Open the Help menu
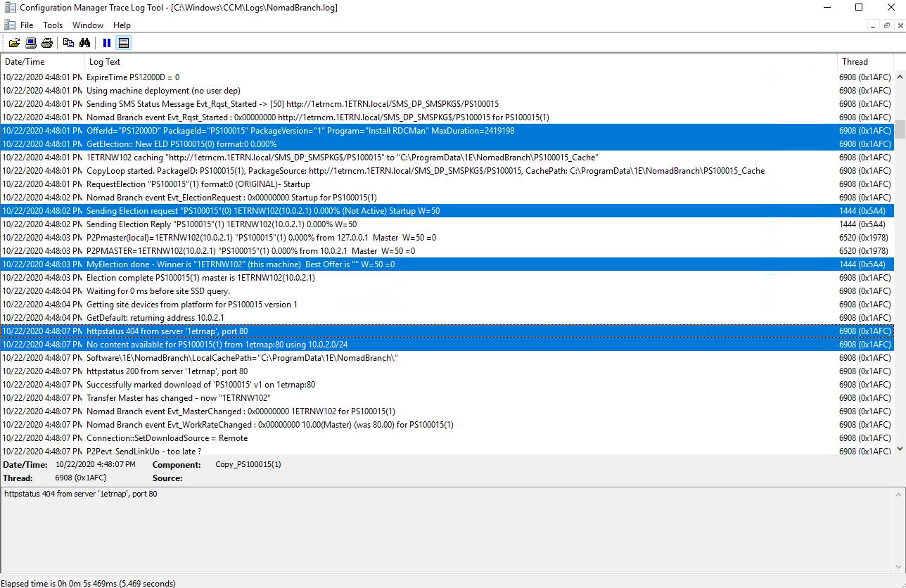 [122, 25]
